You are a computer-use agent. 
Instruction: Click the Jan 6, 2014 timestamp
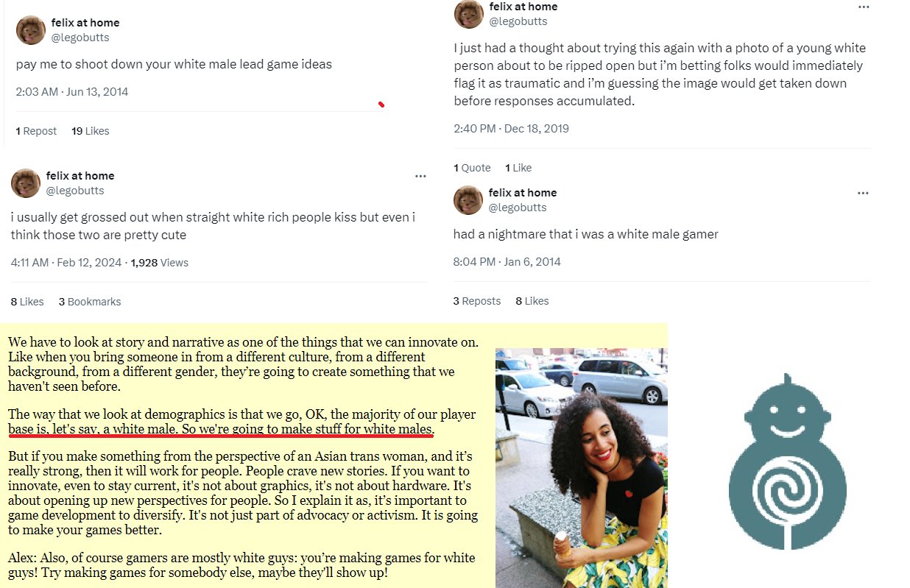coord(507,262)
